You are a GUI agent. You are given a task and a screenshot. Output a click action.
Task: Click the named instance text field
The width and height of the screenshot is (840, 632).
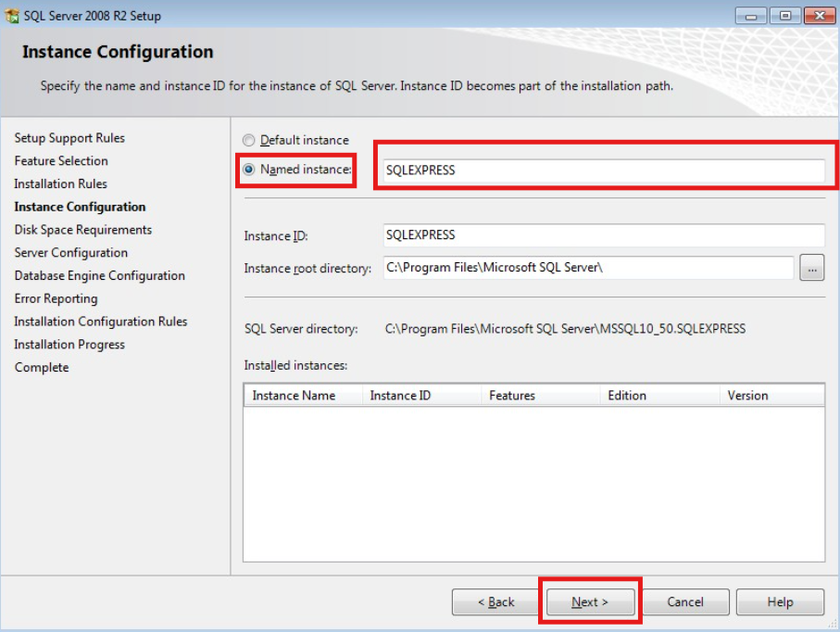pyautogui.click(x=602, y=169)
